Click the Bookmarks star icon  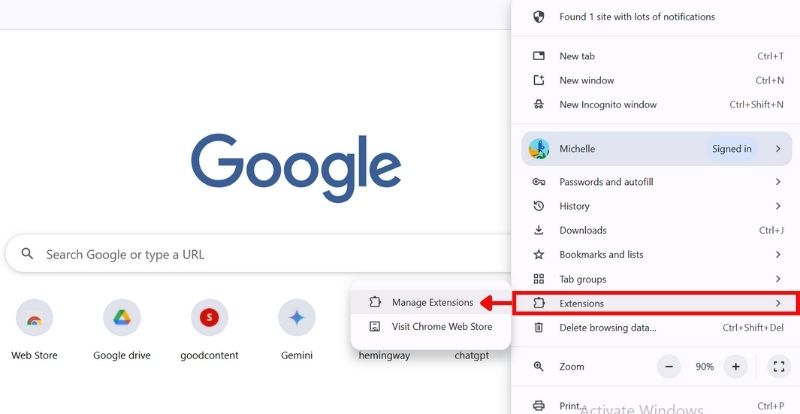point(539,254)
